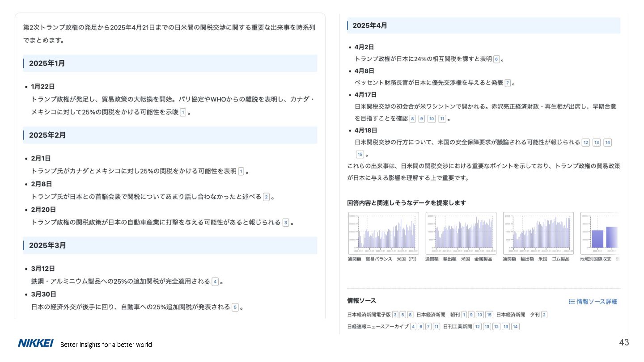The width and height of the screenshot is (644, 362).
Task: Select source badge 7 beside 日経速報ニュースアーカイブ
Action: click(428, 327)
